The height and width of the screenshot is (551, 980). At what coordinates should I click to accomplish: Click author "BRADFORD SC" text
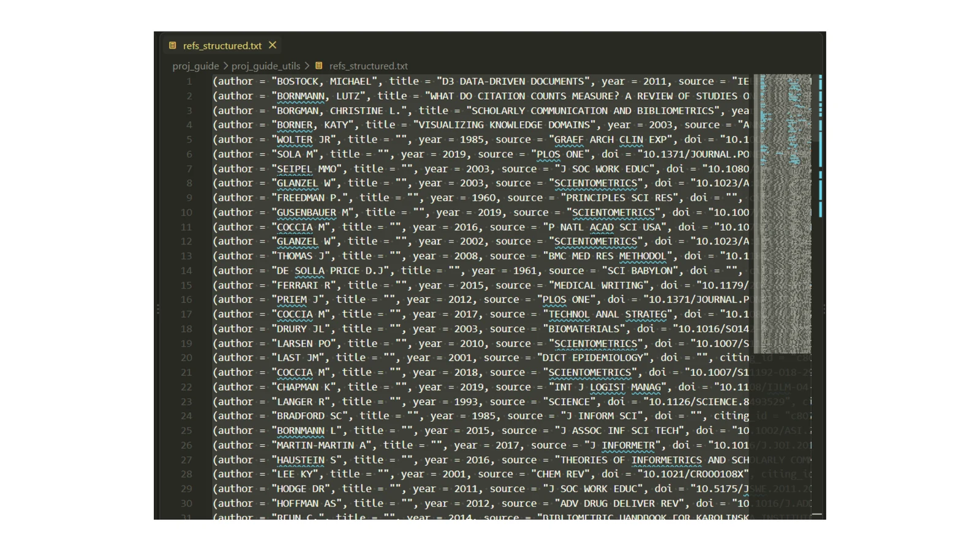(x=310, y=416)
